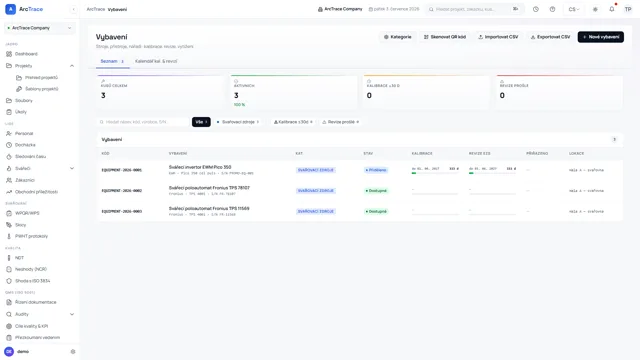Viewport: 640px width, 360px height.
Task: Open Personál page
Action: (x=24, y=133)
